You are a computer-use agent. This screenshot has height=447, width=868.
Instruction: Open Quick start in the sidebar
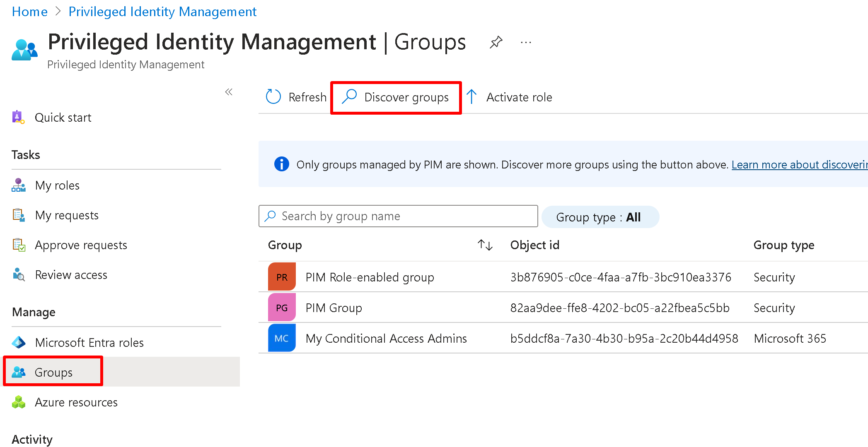pos(63,118)
